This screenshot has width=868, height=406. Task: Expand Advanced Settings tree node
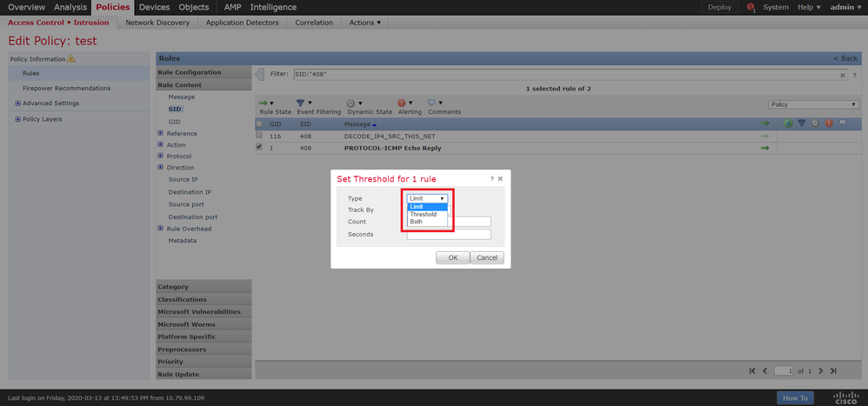click(17, 103)
